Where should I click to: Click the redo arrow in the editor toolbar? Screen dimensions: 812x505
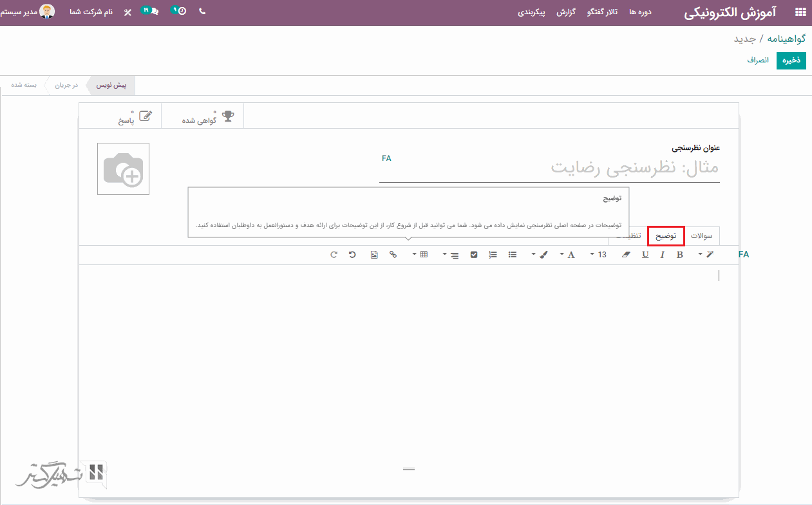(x=334, y=255)
